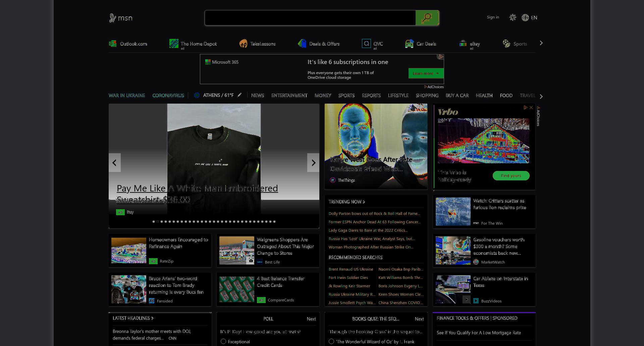Screen dimensions: 644x346
Task: Click the search magnifier button
Action: coord(427,18)
